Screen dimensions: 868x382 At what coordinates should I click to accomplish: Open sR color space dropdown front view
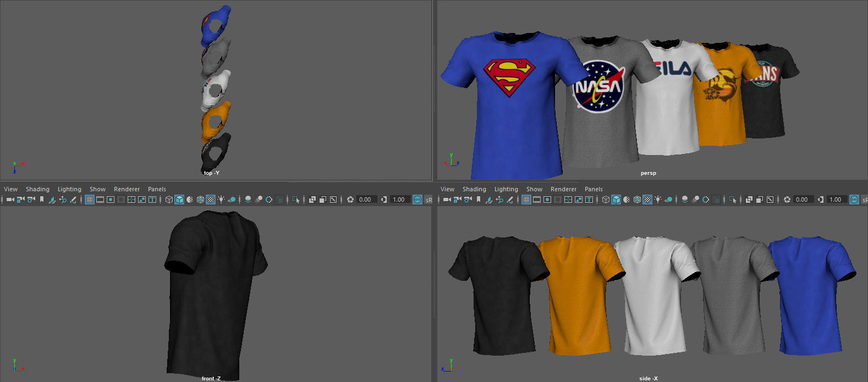coord(428,200)
